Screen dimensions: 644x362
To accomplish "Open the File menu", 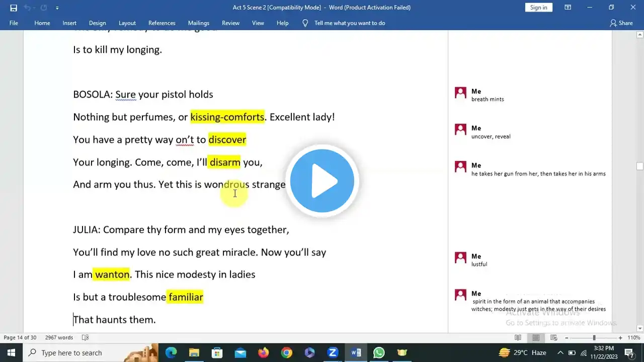I will coord(14,23).
